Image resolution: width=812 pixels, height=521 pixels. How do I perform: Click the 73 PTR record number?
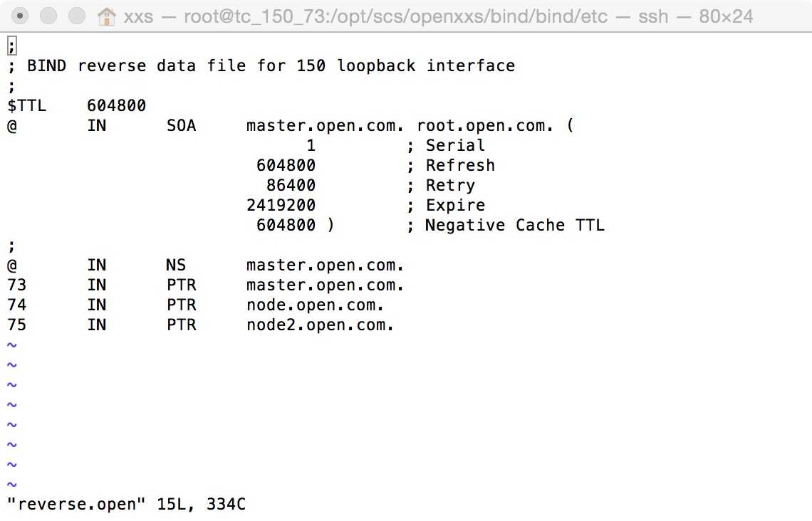pos(17,285)
